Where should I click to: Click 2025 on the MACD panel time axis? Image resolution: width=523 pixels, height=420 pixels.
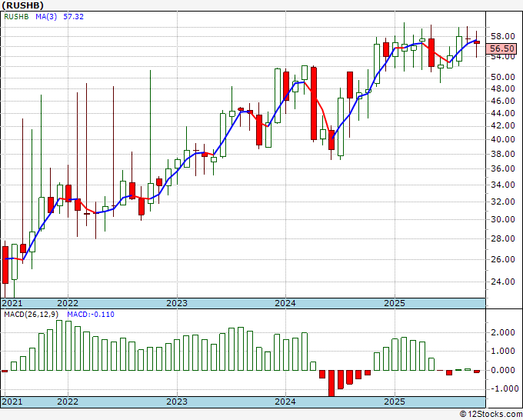point(395,402)
